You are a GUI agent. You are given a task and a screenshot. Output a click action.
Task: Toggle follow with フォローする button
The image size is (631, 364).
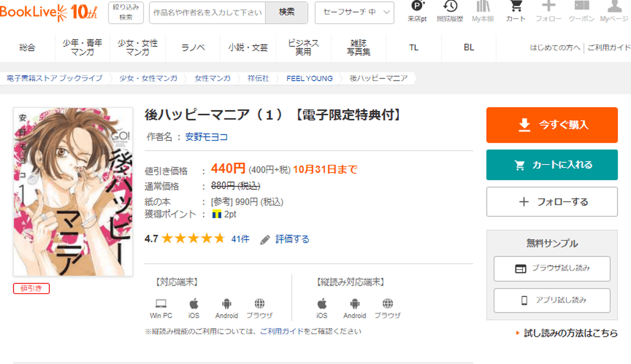coord(552,202)
